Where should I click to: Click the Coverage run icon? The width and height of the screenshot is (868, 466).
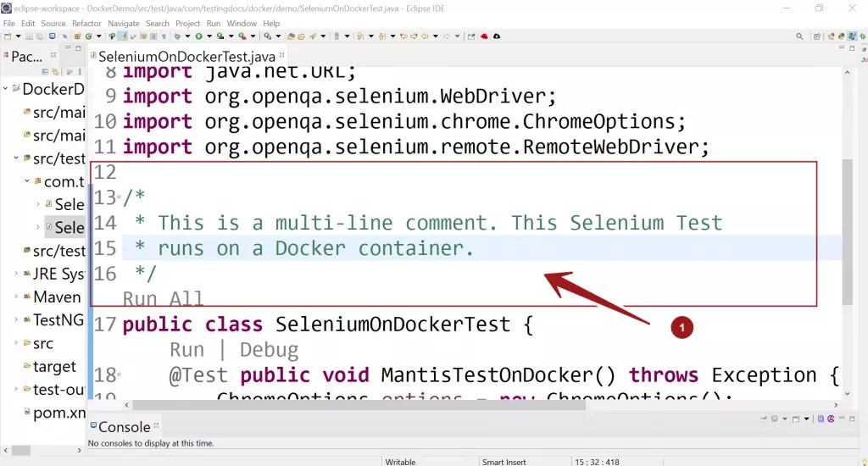pos(220,36)
